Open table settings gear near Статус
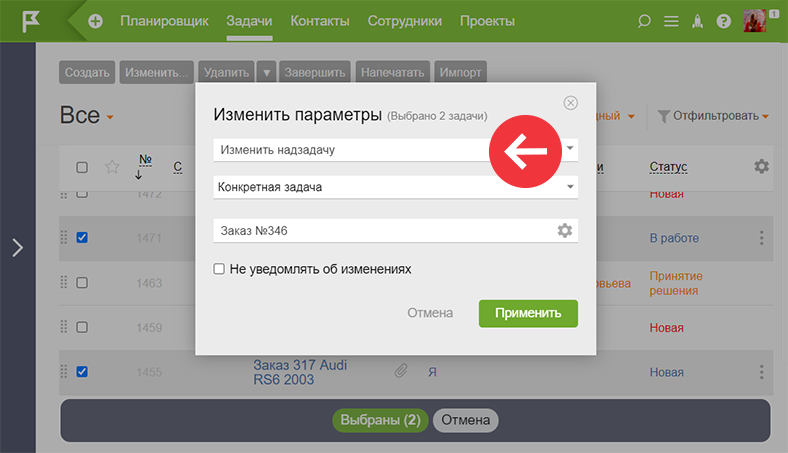The image size is (788, 453). (761, 166)
